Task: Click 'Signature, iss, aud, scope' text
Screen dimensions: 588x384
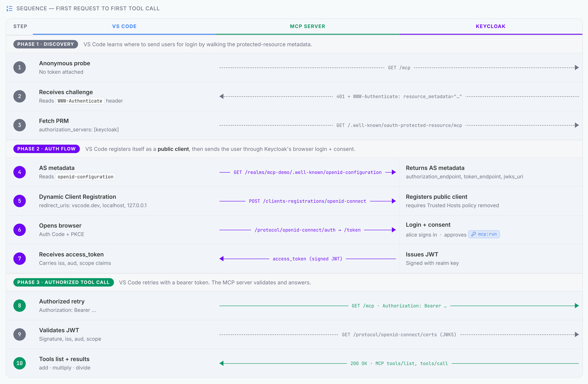Action: pyautogui.click(x=70, y=339)
